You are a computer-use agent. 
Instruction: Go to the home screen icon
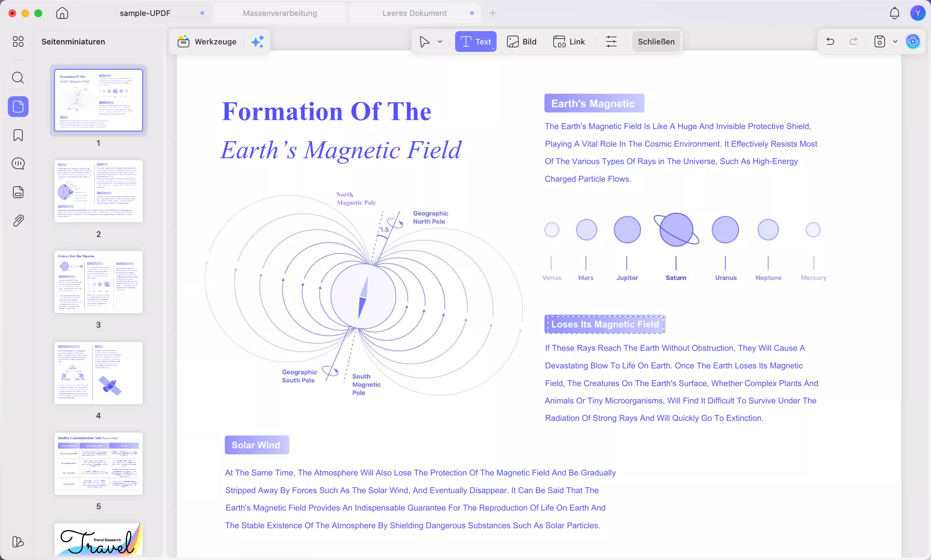click(x=62, y=13)
